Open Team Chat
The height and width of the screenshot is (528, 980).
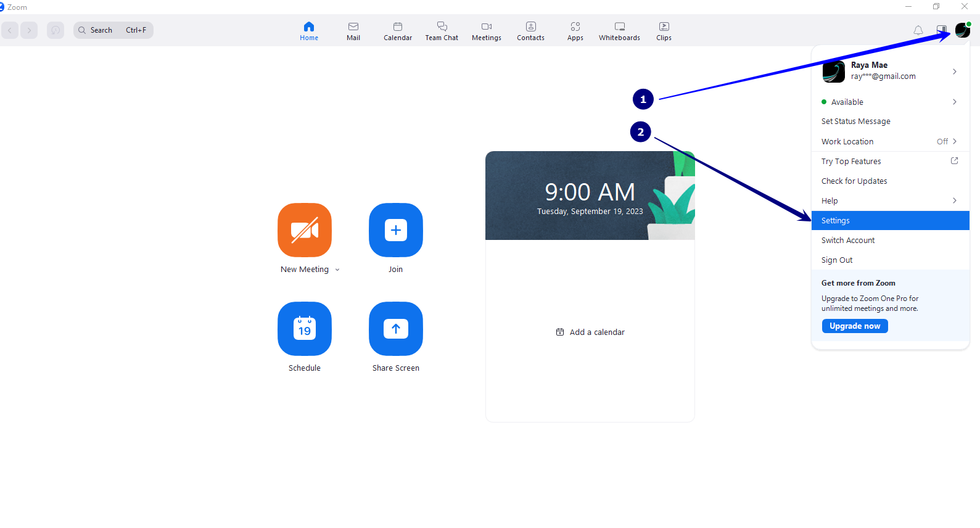tap(442, 31)
